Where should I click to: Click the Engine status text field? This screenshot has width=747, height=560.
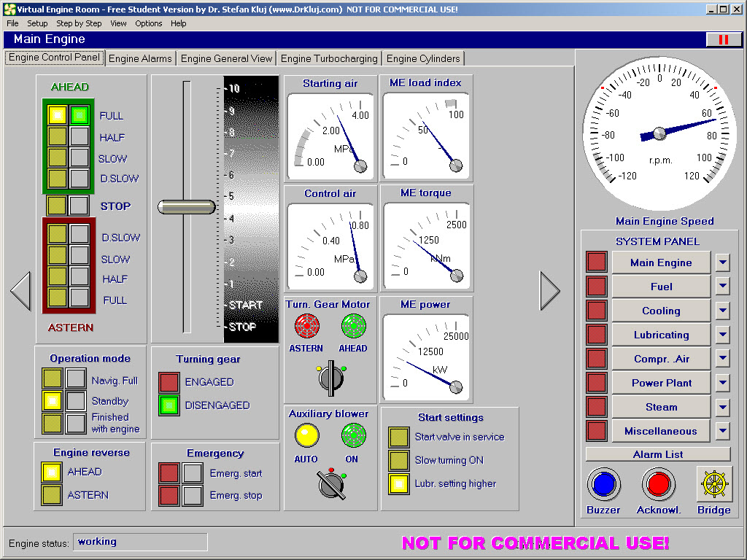coord(139,542)
